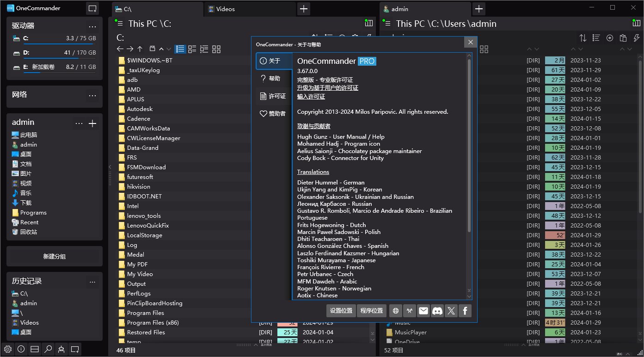
Task: Switch C: pane to third list layout
Action: [204, 49]
